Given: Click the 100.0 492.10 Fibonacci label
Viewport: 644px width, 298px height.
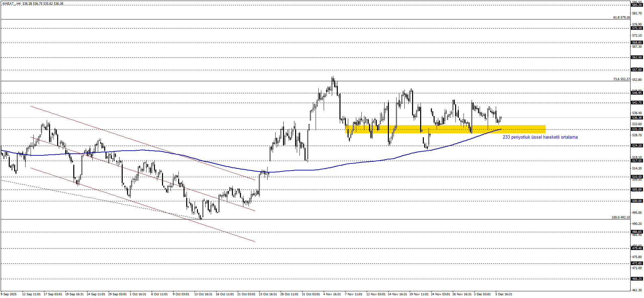Looking at the screenshot, I should click(620, 217).
